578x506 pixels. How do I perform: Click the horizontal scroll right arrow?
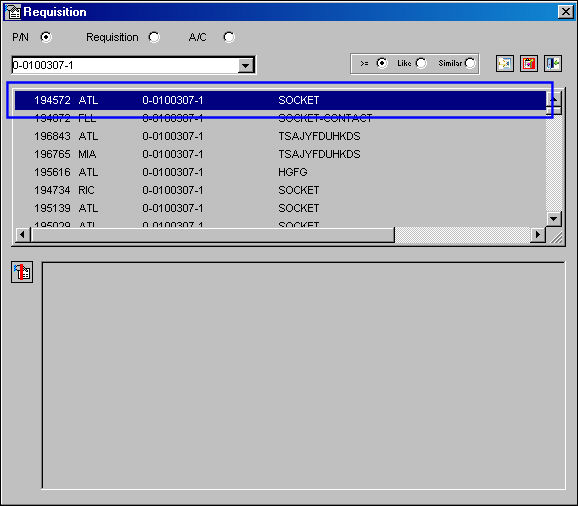click(x=538, y=234)
